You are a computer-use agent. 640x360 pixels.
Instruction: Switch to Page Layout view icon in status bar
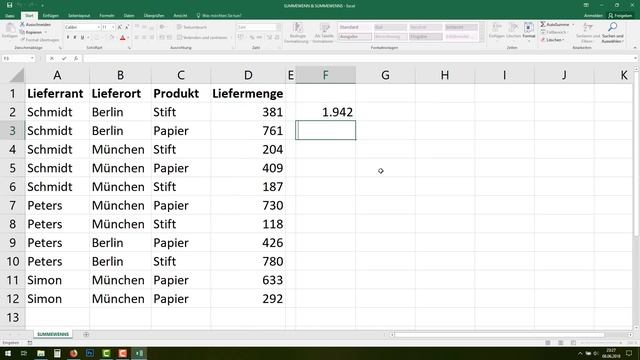point(561,343)
